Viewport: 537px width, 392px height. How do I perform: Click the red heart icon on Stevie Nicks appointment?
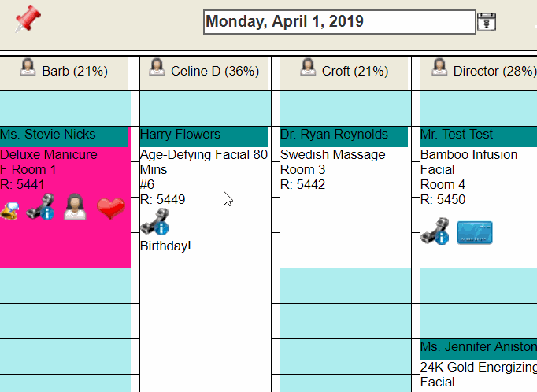(x=111, y=208)
